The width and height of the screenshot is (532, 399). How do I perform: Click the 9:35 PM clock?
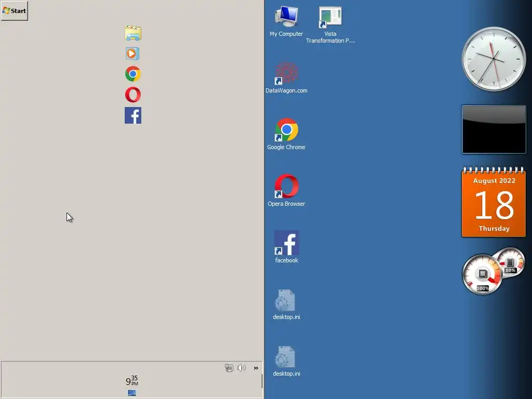click(132, 381)
